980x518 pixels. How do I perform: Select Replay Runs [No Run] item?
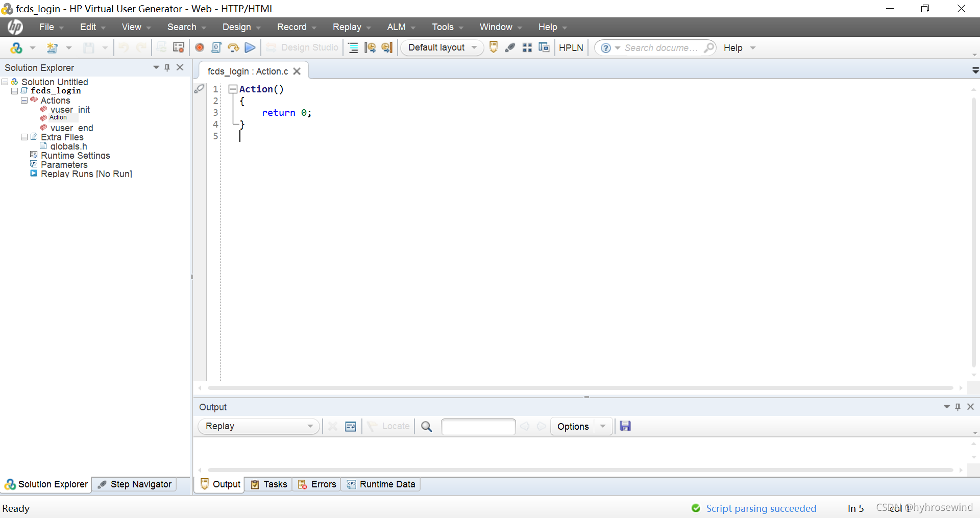point(86,174)
